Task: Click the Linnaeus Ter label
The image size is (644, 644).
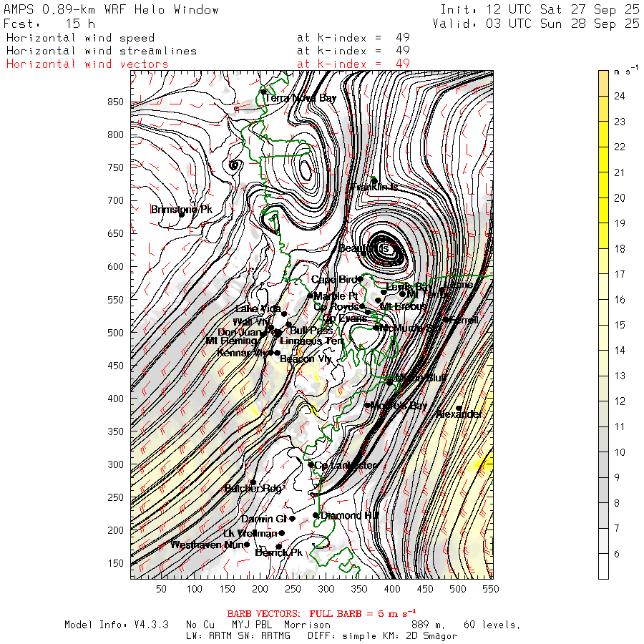Action: 312,341
